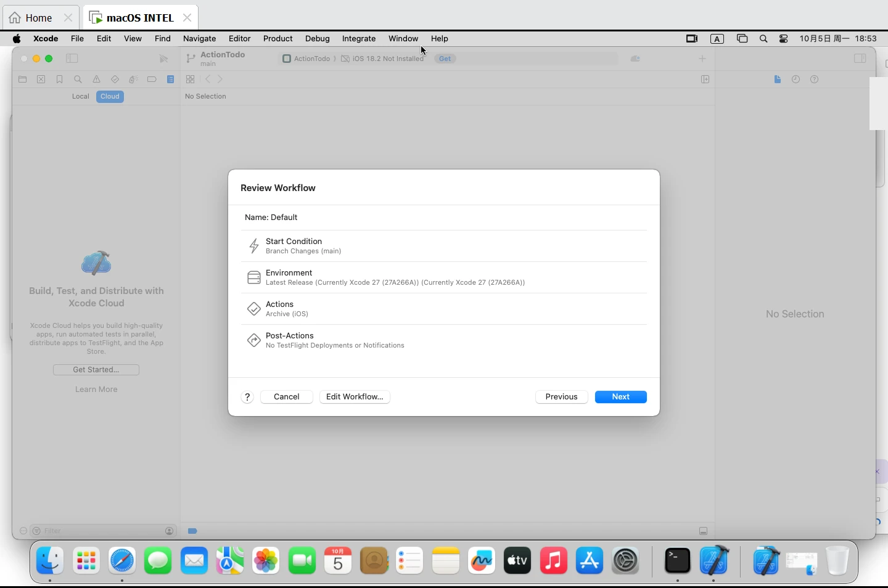Open the Debug navigator spray icon
Screen dimensions: 888x588
click(133, 80)
